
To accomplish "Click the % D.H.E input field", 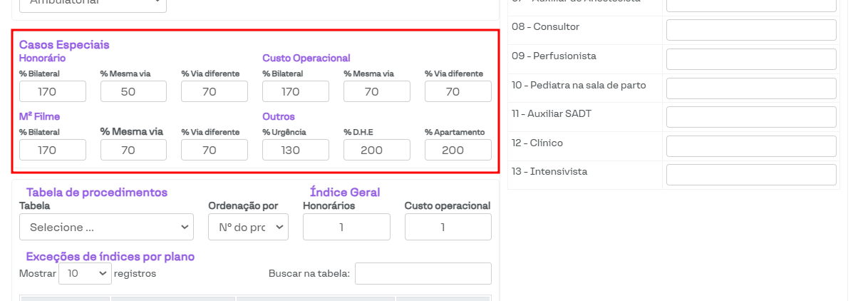I will point(377,150).
